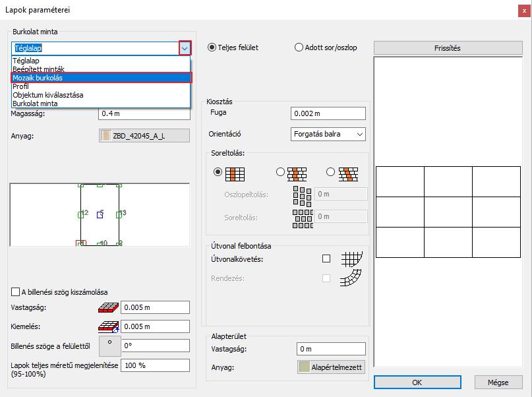The image size is (532, 397).
Task: Select Objektum kiválasztása list entry
Action: click(100, 95)
